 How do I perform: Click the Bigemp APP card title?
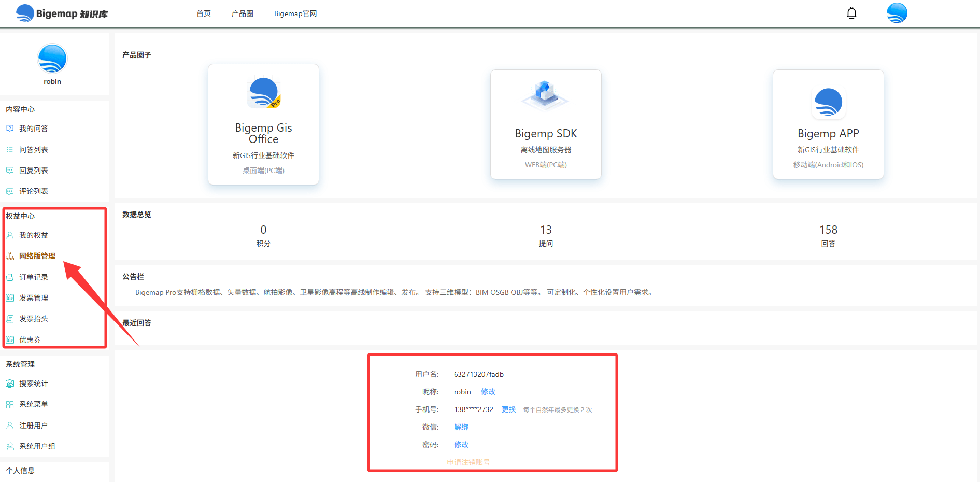tap(828, 133)
